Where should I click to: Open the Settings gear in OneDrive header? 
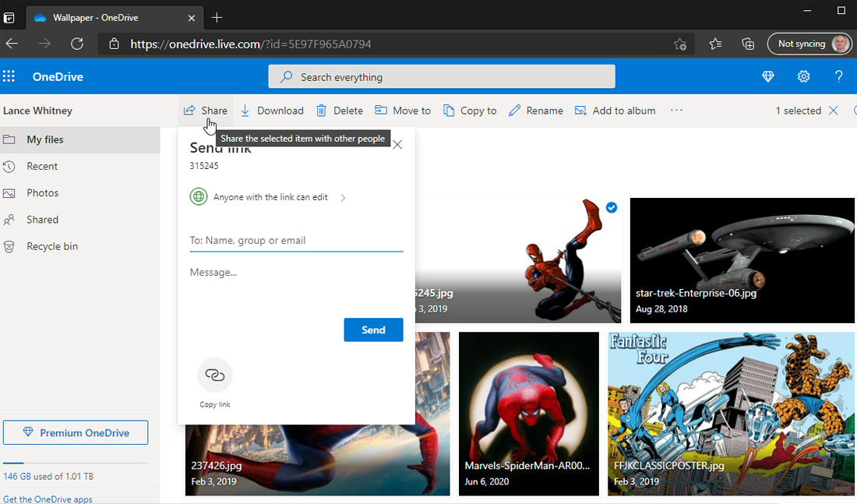click(803, 76)
